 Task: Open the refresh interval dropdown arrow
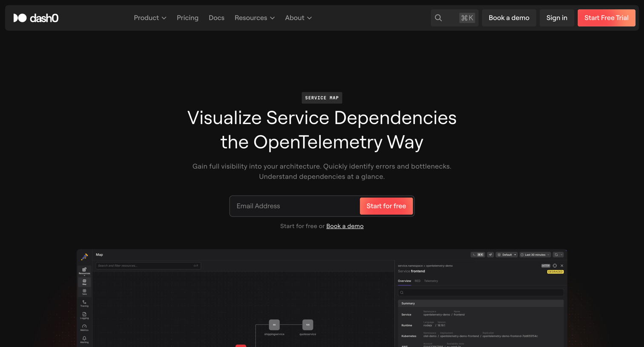pyautogui.click(x=562, y=255)
